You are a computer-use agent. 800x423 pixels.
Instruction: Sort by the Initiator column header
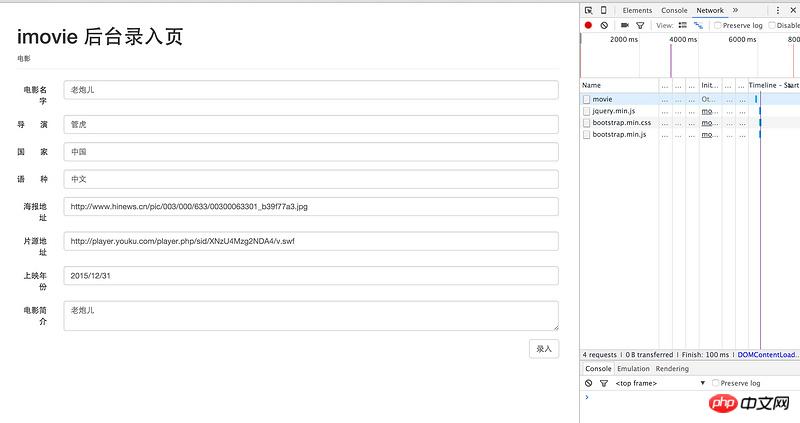tap(710, 85)
